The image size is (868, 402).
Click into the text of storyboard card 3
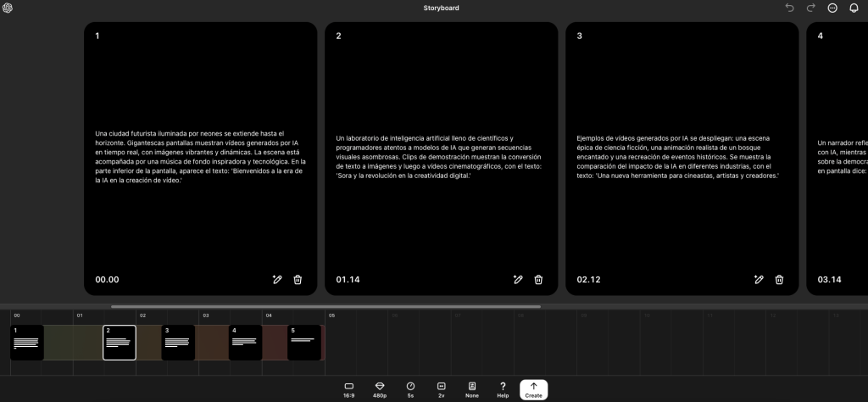pyautogui.click(x=678, y=157)
